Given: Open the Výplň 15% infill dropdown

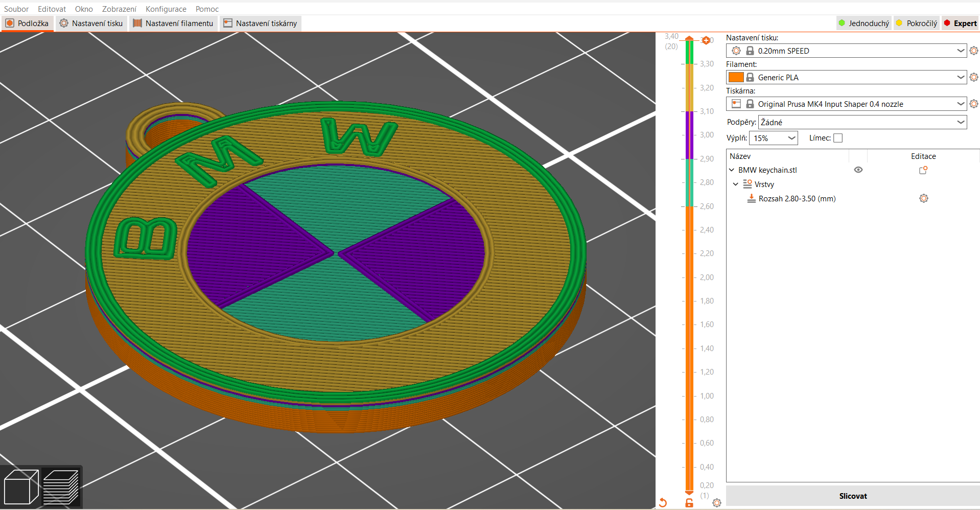Looking at the screenshot, I should click(x=774, y=138).
